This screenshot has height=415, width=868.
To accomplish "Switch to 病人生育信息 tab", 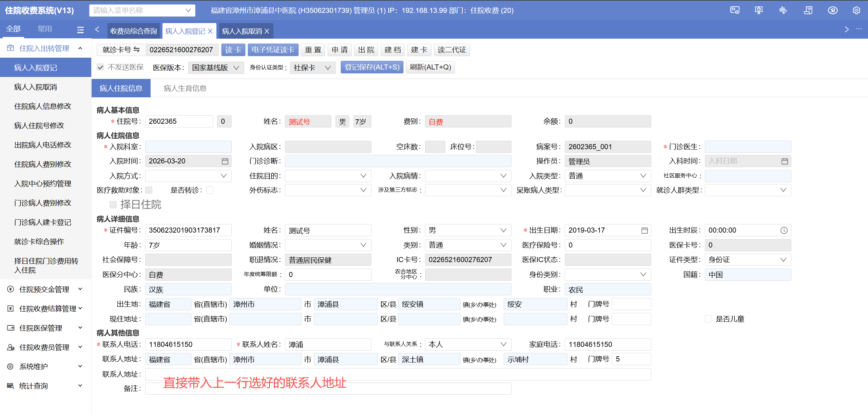I will tap(185, 88).
